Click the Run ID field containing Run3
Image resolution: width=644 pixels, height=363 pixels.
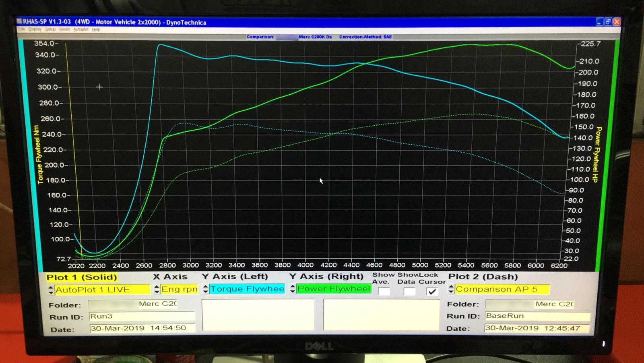coord(142,316)
